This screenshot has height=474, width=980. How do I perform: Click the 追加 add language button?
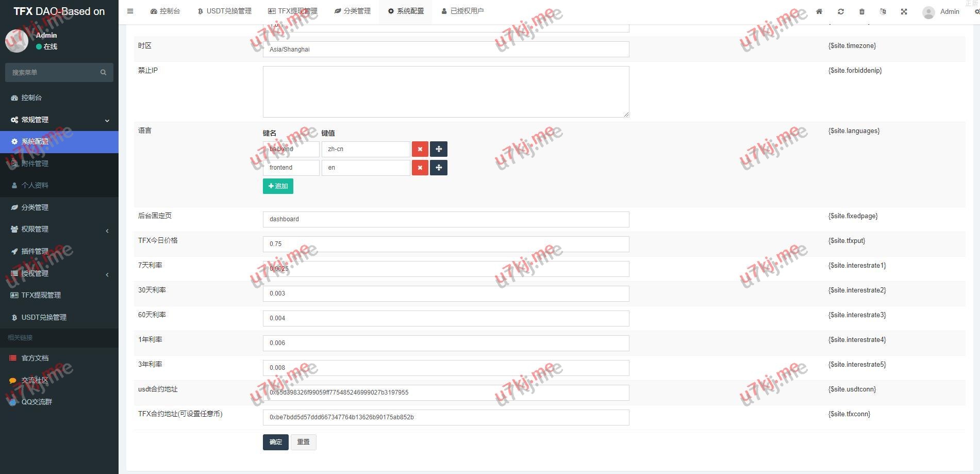click(278, 186)
